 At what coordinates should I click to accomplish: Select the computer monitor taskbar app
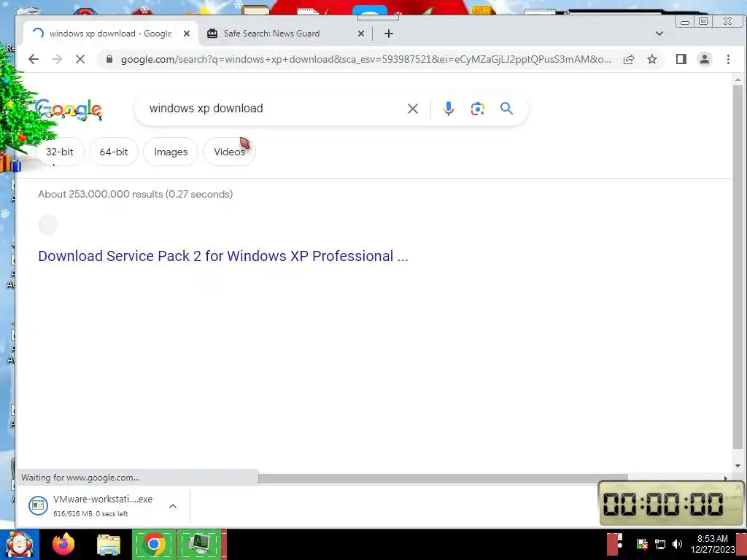198,544
